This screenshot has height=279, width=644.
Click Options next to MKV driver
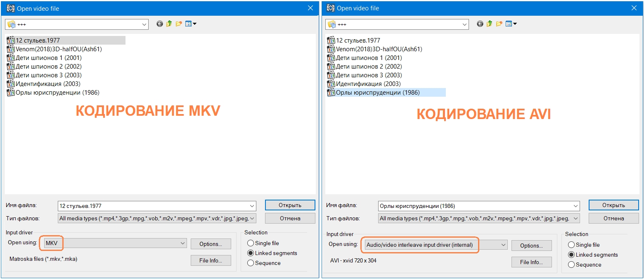point(211,244)
